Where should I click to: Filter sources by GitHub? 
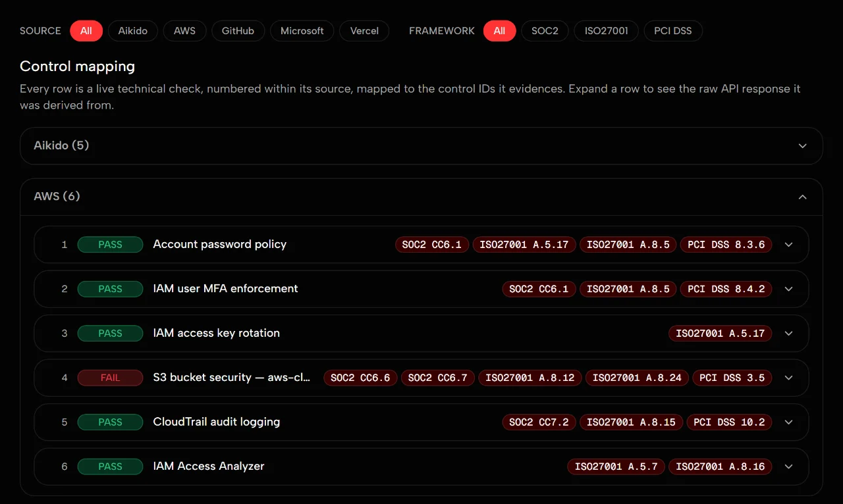coord(238,31)
